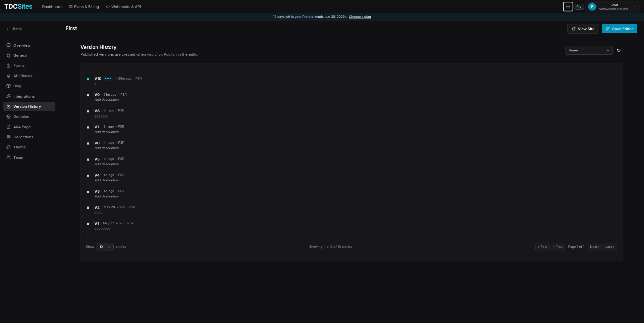
Task: Go back using the Back arrow link
Action: coord(14,29)
